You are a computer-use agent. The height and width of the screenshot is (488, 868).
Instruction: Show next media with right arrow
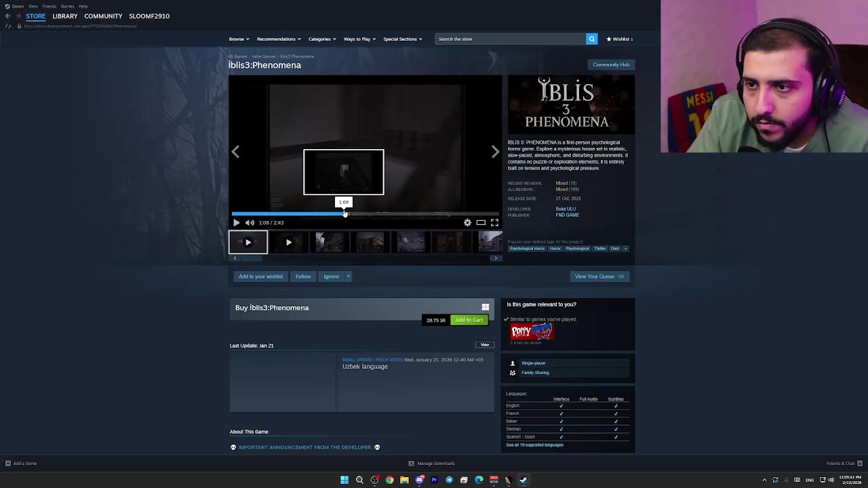coord(495,152)
